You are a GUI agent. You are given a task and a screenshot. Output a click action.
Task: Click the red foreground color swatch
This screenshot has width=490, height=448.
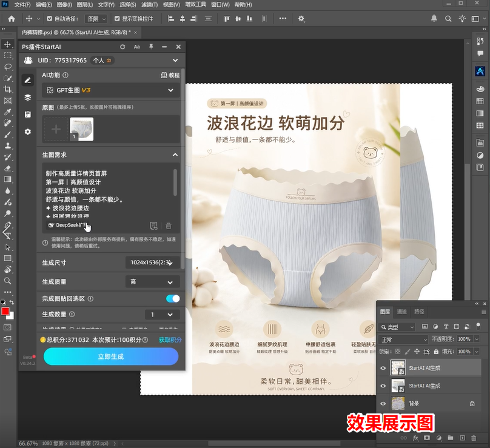coord(5,312)
